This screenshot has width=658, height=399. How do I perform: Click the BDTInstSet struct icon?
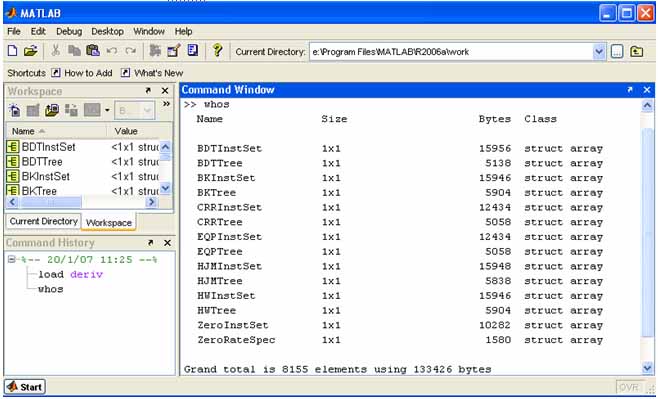[x=13, y=146]
